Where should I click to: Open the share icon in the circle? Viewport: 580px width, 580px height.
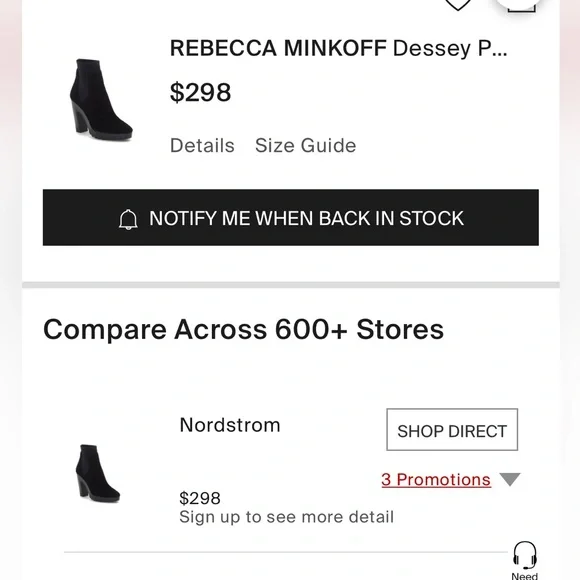[x=522, y=5]
